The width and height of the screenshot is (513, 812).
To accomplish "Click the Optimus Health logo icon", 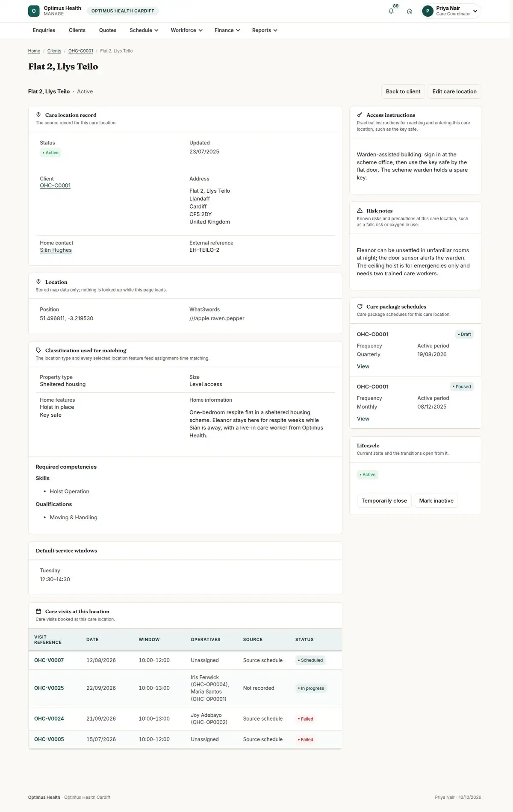I will 34,11.
